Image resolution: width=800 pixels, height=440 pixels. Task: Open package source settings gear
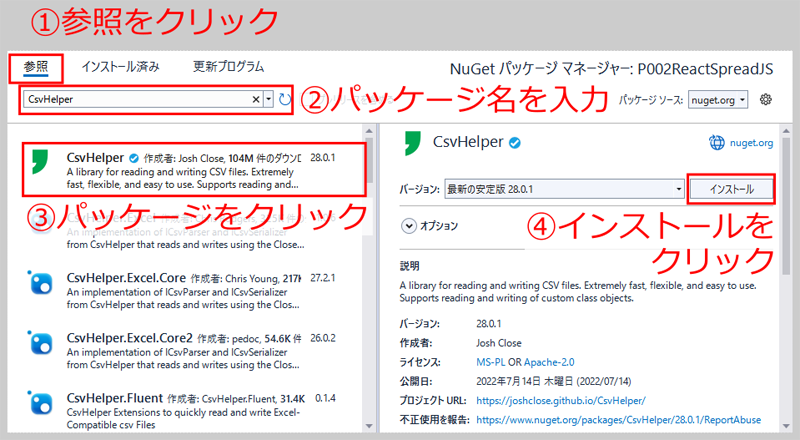(x=765, y=100)
